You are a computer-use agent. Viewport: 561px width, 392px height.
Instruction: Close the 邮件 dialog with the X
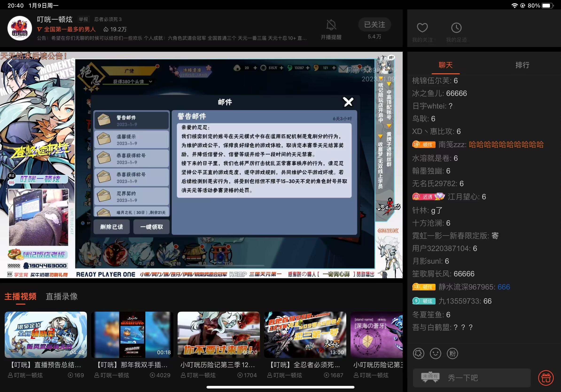pyautogui.click(x=348, y=102)
